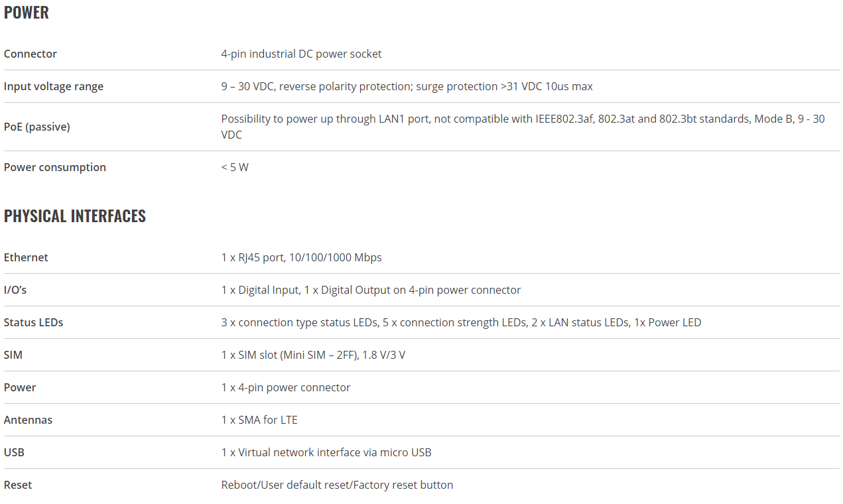Select the I/O's row label

point(15,290)
